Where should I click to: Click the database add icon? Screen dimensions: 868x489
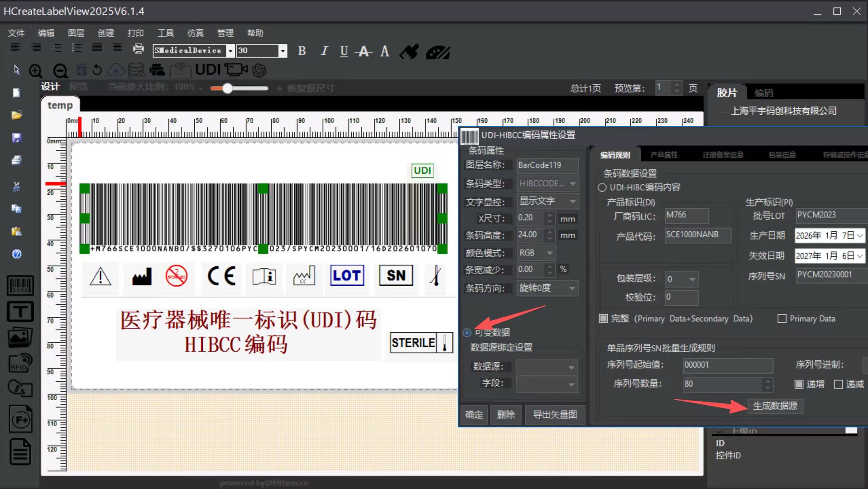(136, 70)
